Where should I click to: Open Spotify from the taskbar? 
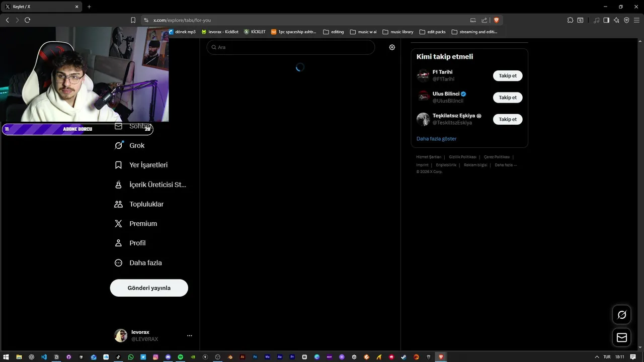click(181, 357)
